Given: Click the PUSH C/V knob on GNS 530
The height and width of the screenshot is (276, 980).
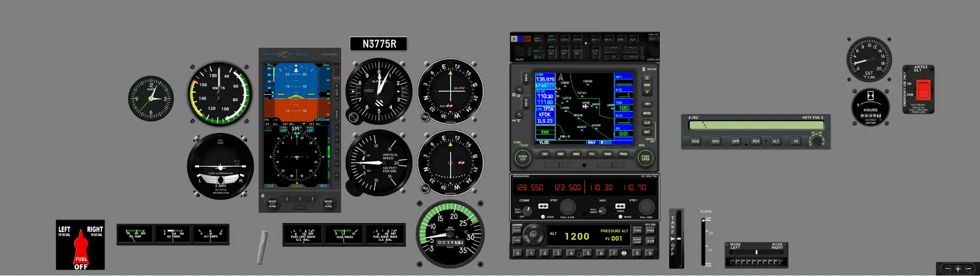Looking at the screenshot, I should (x=523, y=158).
